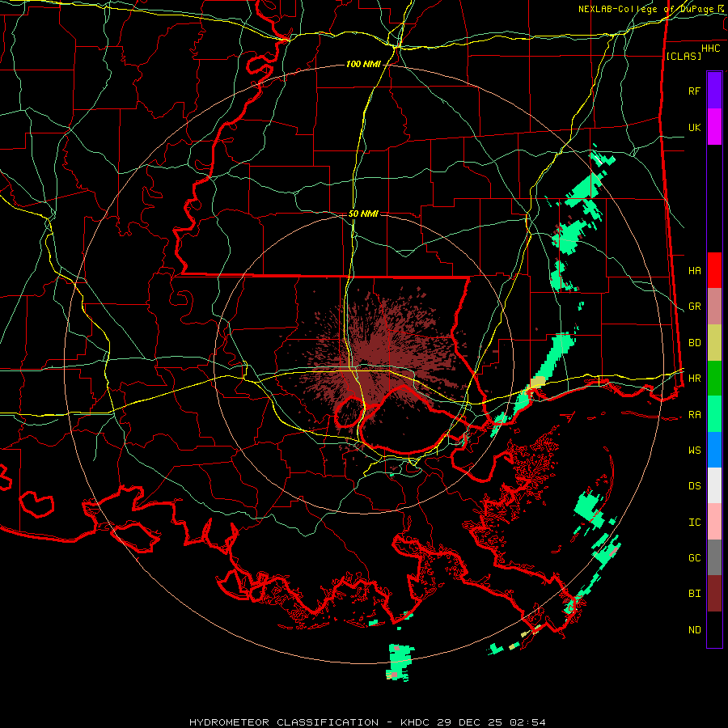Viewport: 728px width, 728px height.
Task: Click the DS white legend swatch
Action: [714, 485]
